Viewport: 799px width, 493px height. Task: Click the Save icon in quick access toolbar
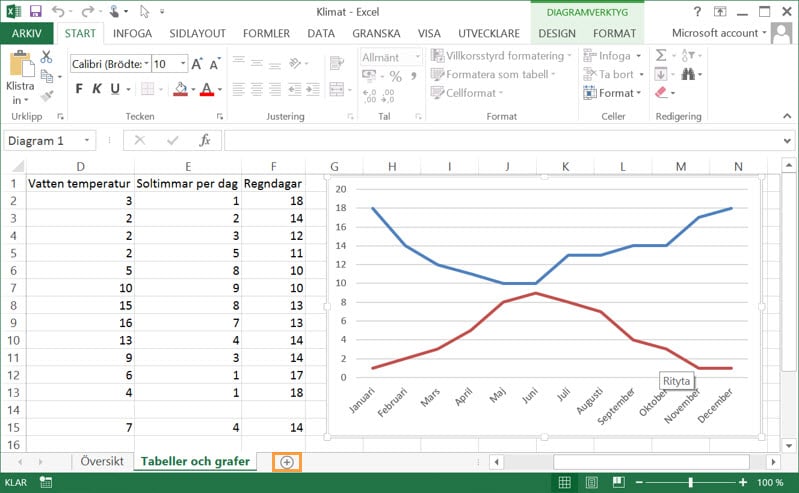pos(36,11)
